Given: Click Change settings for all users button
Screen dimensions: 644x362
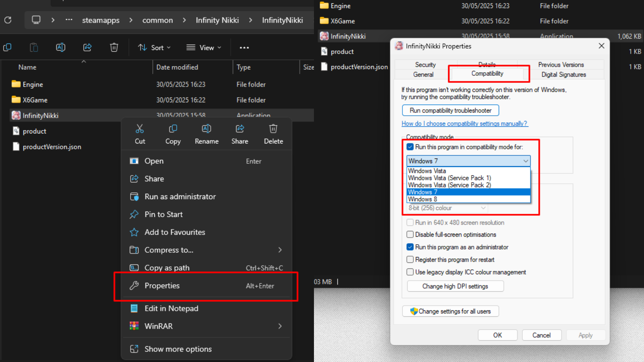Looking at the screenshot, I should tap(450, 311).
